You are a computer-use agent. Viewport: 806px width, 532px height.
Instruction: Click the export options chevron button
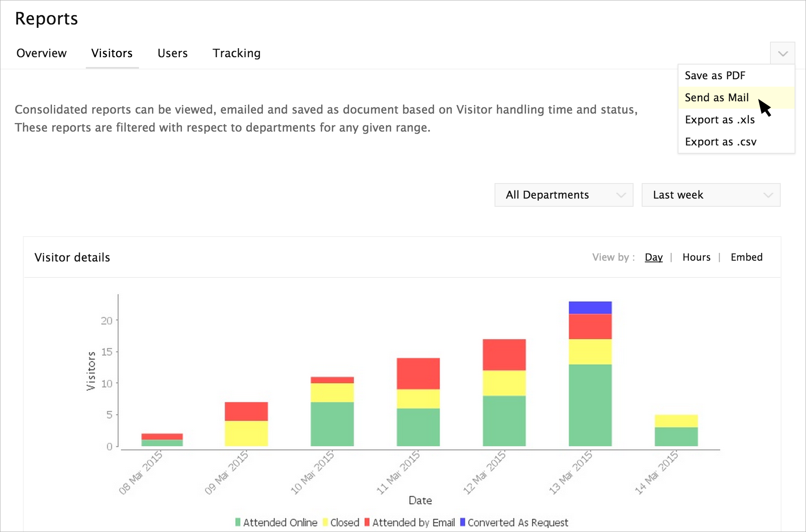(x=782, y=54)
